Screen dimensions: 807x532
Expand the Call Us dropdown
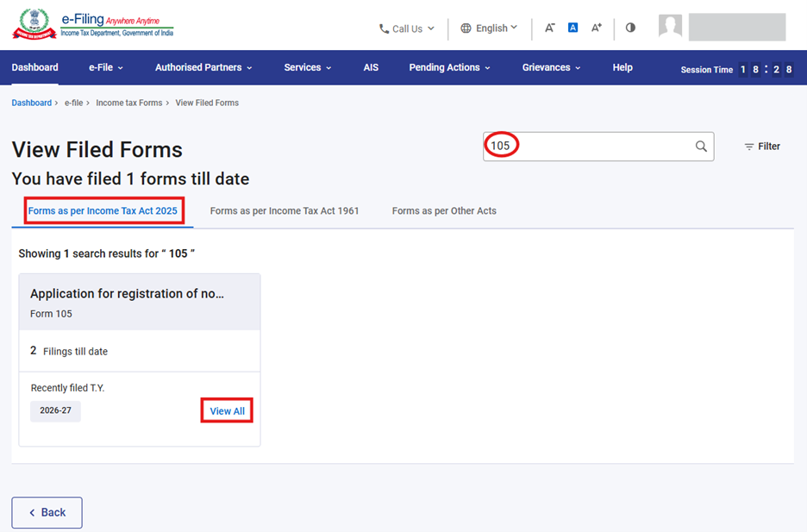[407, 28]
